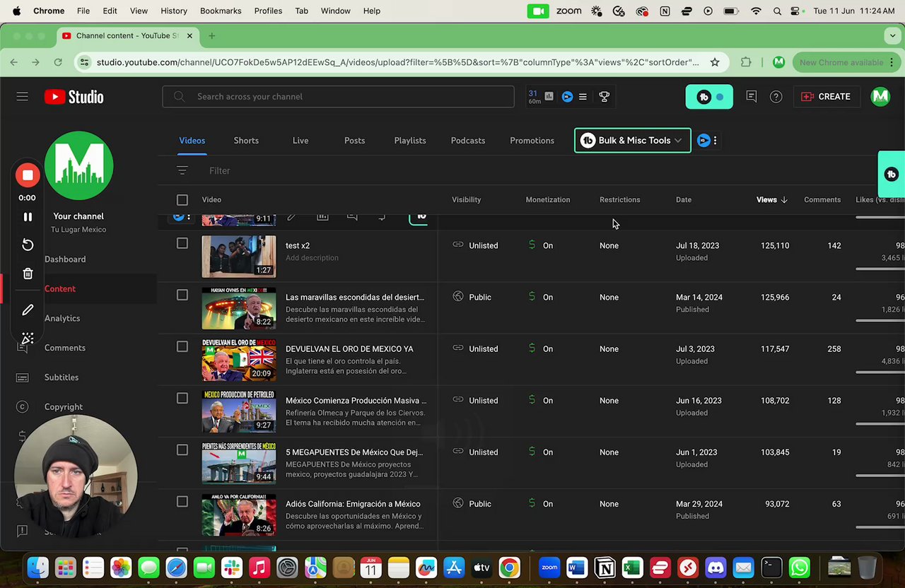Go to the Podcasts tab
This screenshot has height=588, width=905.
point(468,141)
